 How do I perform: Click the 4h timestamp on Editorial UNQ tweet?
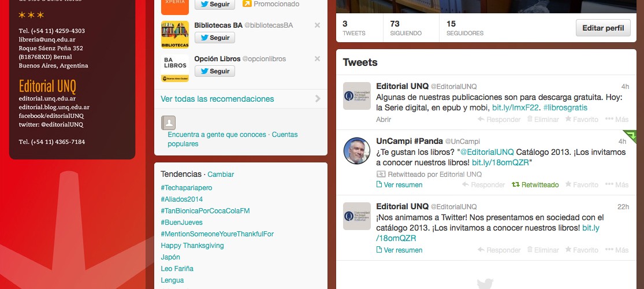[625, 87]
